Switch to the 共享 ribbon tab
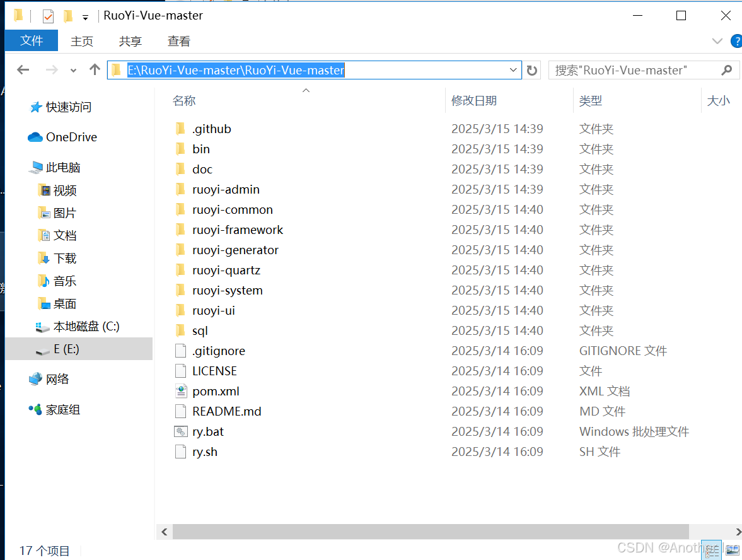The width and height of the screenshot is (742, 560). [x=130, y=41]
